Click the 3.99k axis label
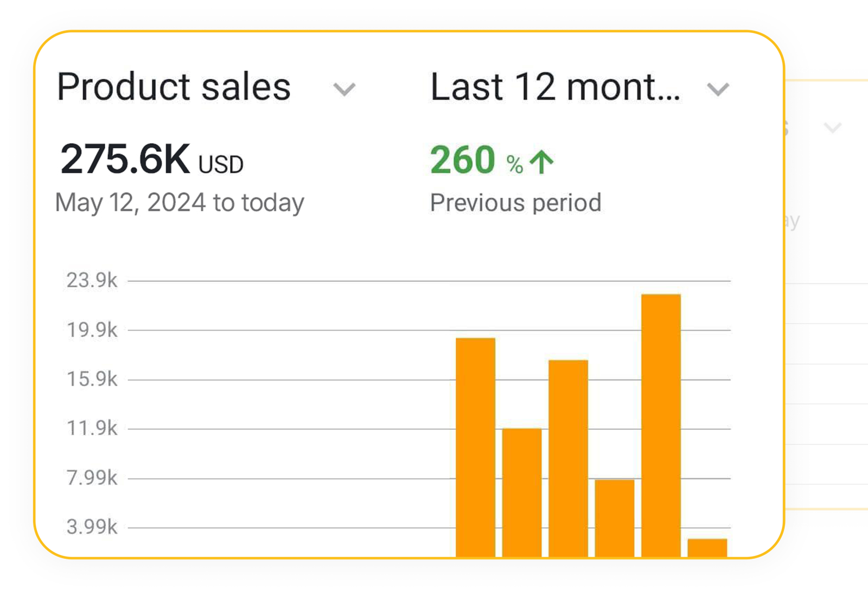 pos(92,527)
